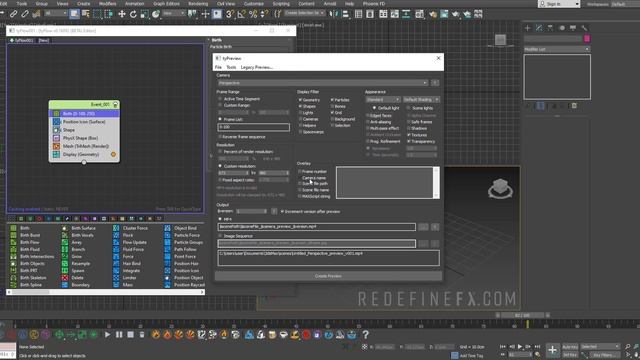Select the Active Time Segment radio
The height and width of the screenshot is (360, 640).
coord(220,99)
